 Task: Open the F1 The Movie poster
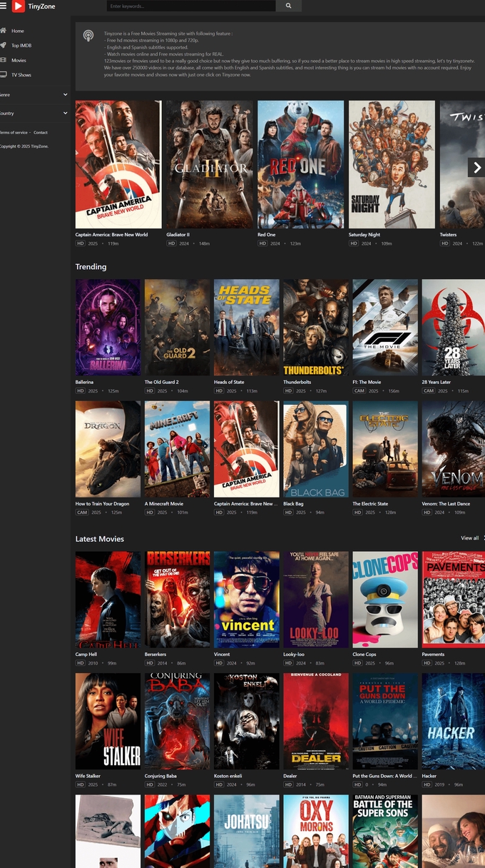384,328
